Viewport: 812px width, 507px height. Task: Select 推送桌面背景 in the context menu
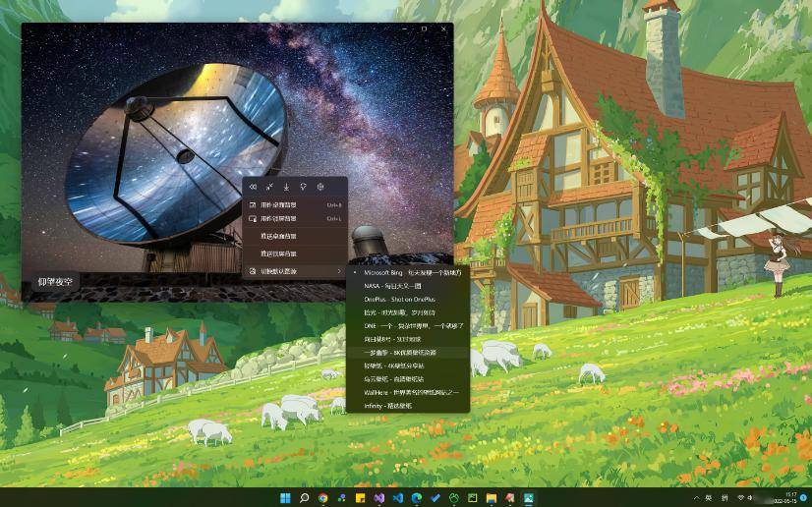click(295, 236)
